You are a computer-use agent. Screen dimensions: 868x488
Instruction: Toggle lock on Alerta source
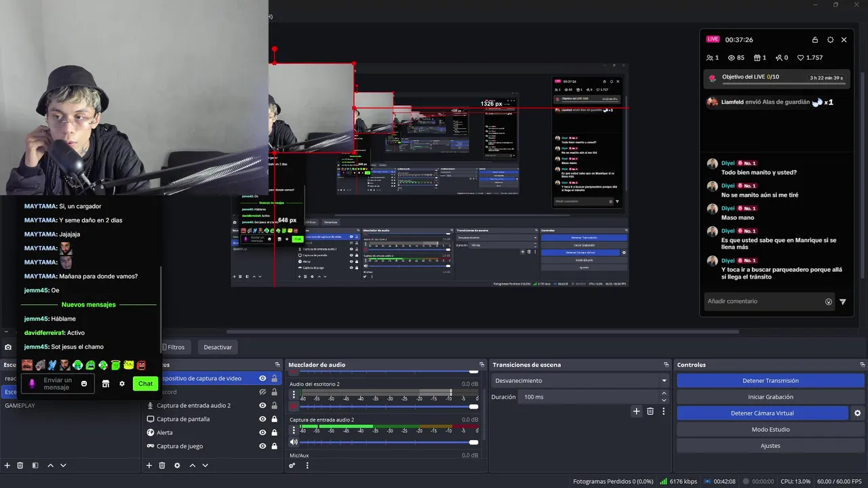click(274, 432)
